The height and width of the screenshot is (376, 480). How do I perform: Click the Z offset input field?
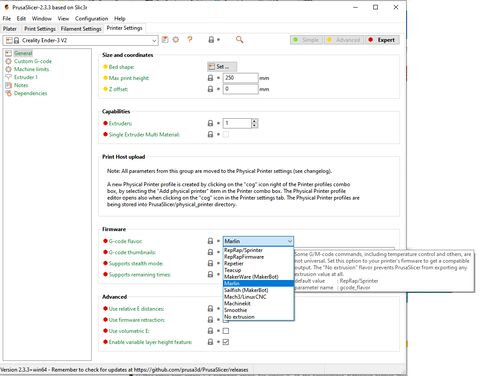(241, 89)
